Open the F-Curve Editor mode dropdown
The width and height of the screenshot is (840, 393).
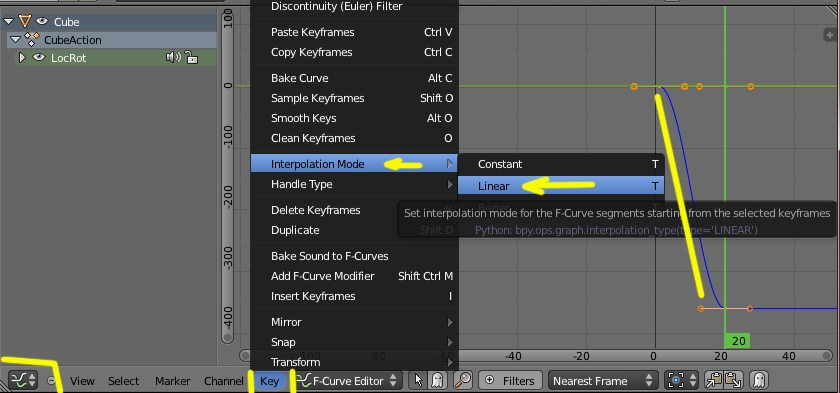[349, 381]
